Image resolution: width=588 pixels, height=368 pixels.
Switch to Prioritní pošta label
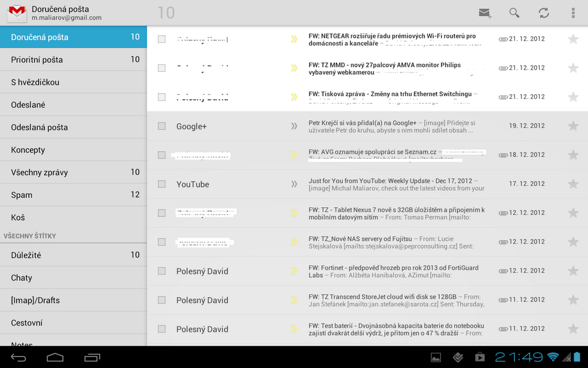click(73, 60)
